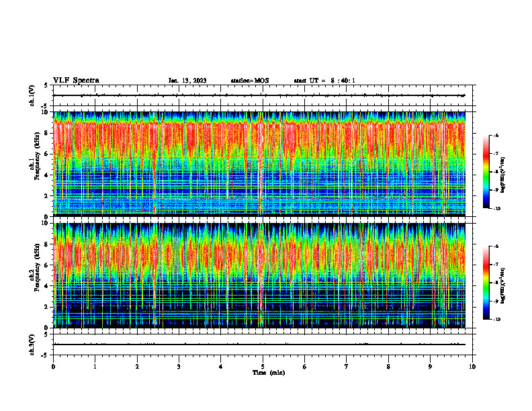The width and height of the screenshot is (532, 411).
Task: Click the "ch.3(V)" waveform axis label
Action: (x=32, y=345)
